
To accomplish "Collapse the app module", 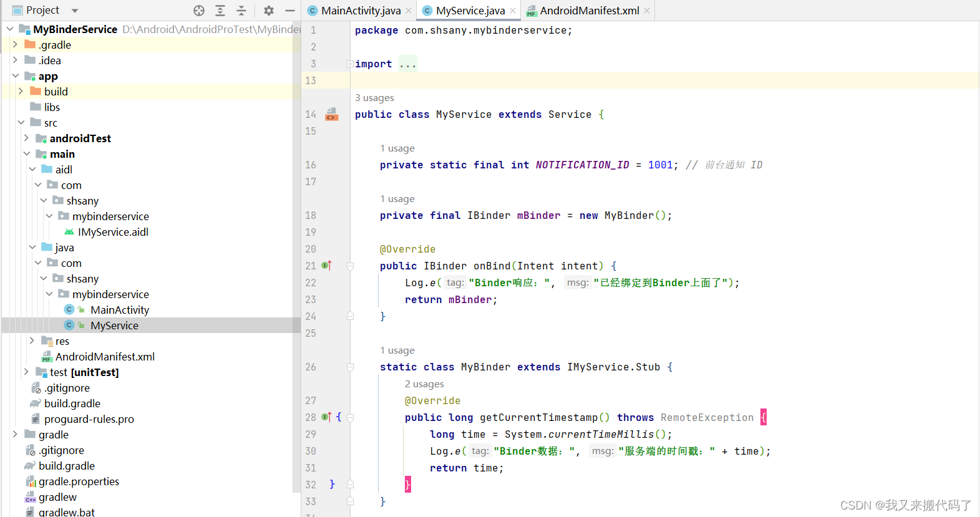I will (15, 75).
